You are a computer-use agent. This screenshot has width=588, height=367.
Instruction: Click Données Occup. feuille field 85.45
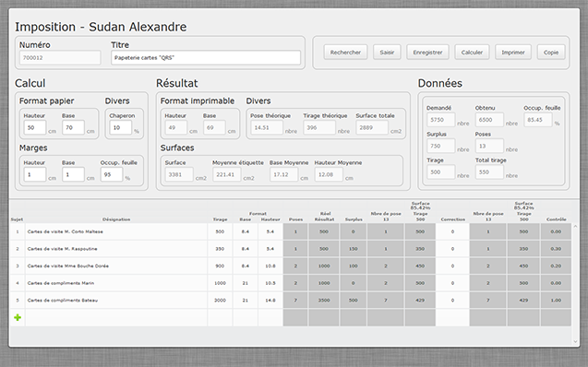coord(538,120)
